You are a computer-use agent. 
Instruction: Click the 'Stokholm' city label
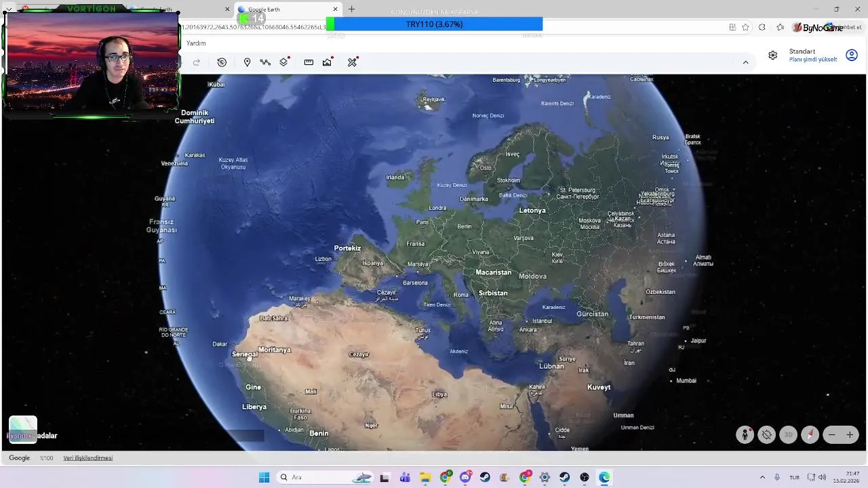pos(509,180)
